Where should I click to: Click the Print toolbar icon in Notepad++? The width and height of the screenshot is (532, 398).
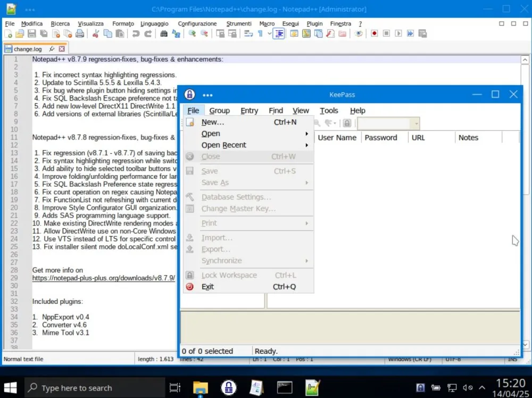coord(80,34)
